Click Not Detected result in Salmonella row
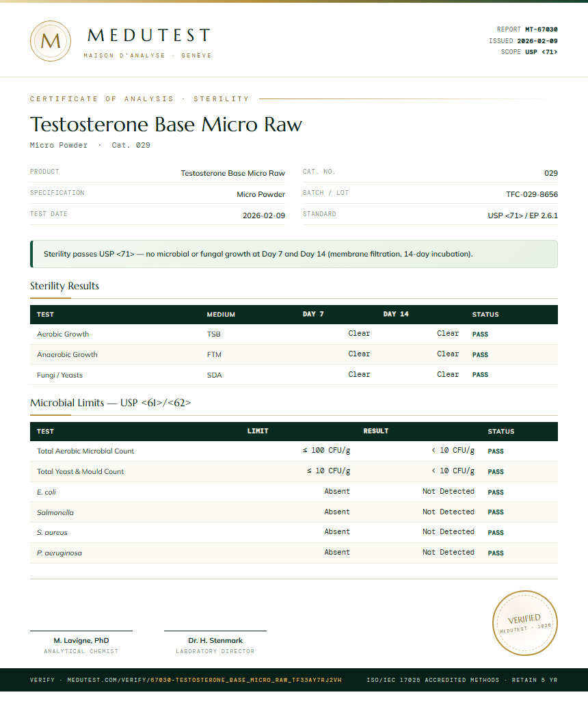 tap(448, 512)
